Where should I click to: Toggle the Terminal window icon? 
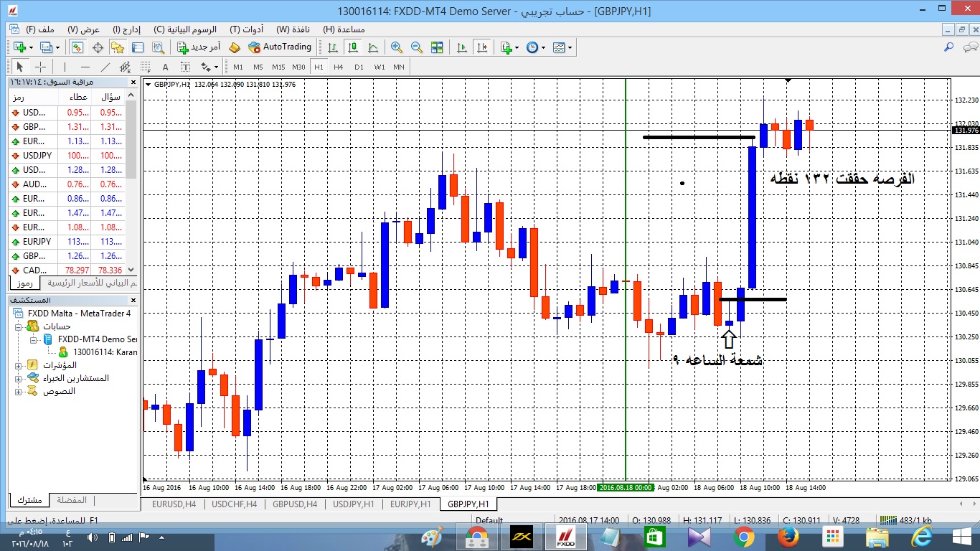point(138,47)
